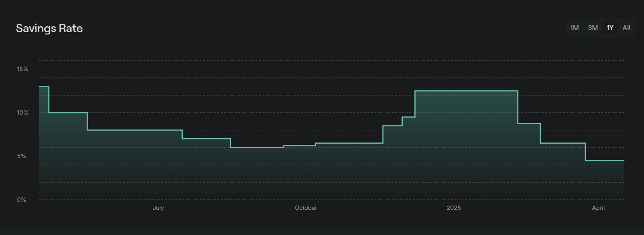This screenshot has width=644, height=235.
Task: Click the 0% axis label
Action: [21, 200]
